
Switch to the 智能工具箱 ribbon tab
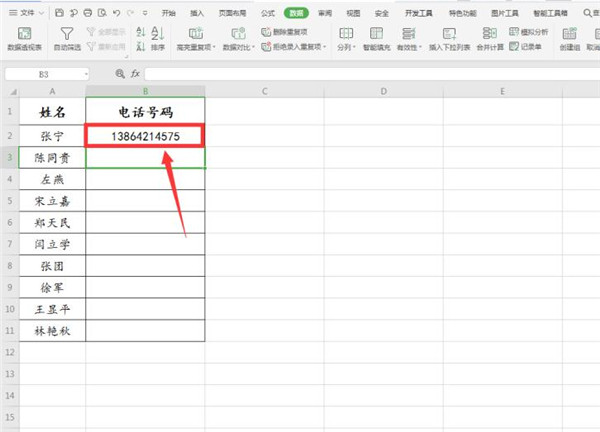(550, 13)
